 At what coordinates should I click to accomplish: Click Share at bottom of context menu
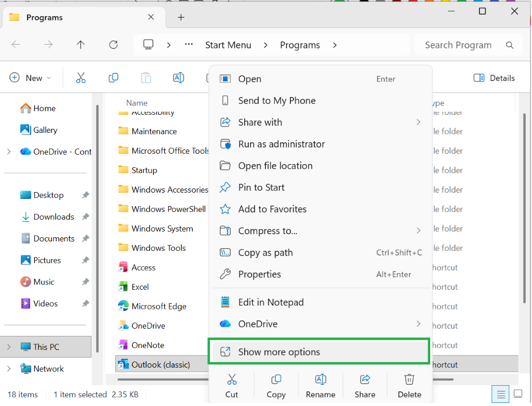click(x=365, y=386)
